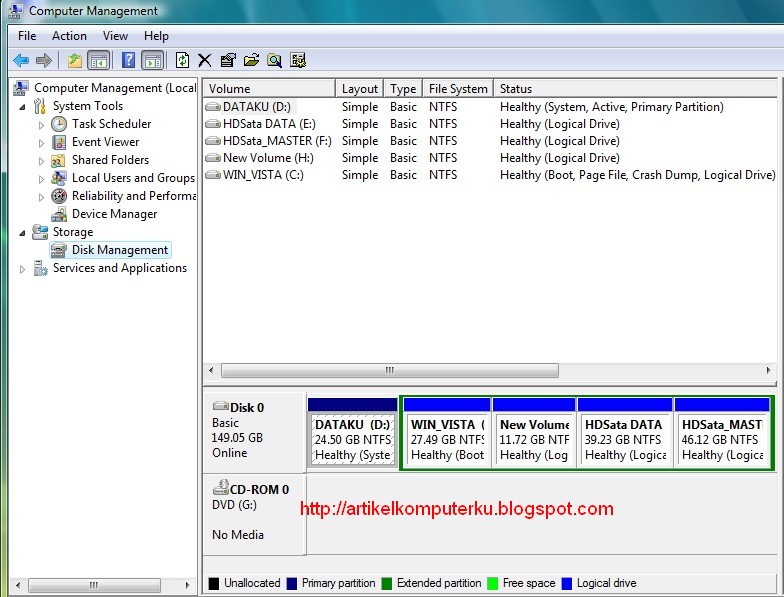Open the File menu
Screen dimensions: 784x597
(x=27, y=36)
